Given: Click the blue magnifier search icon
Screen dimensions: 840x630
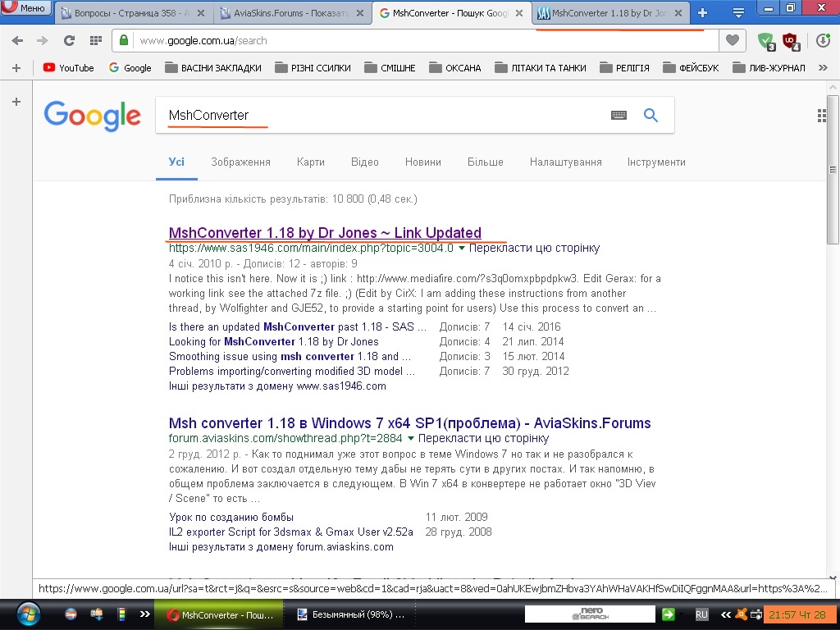Looking at the screenshot, I should (651, 115).
